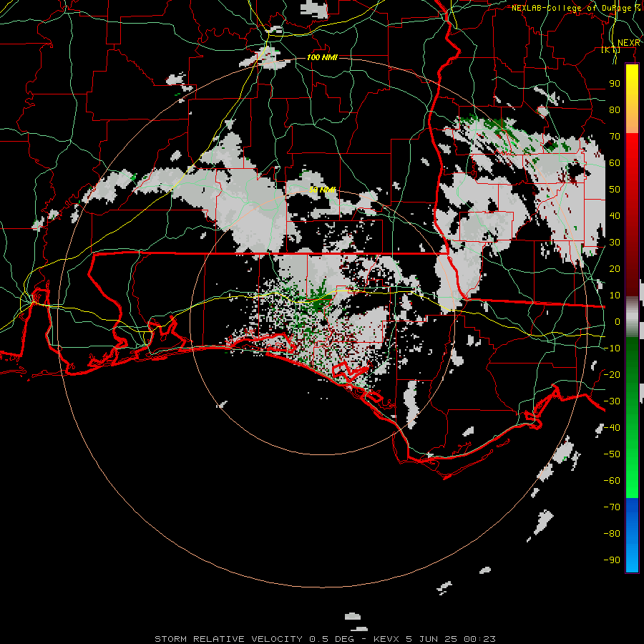Click the 40 value on velocity scale
Image resolution: width=644 pixels, height=644 pixels.
(x=615, y=215)
